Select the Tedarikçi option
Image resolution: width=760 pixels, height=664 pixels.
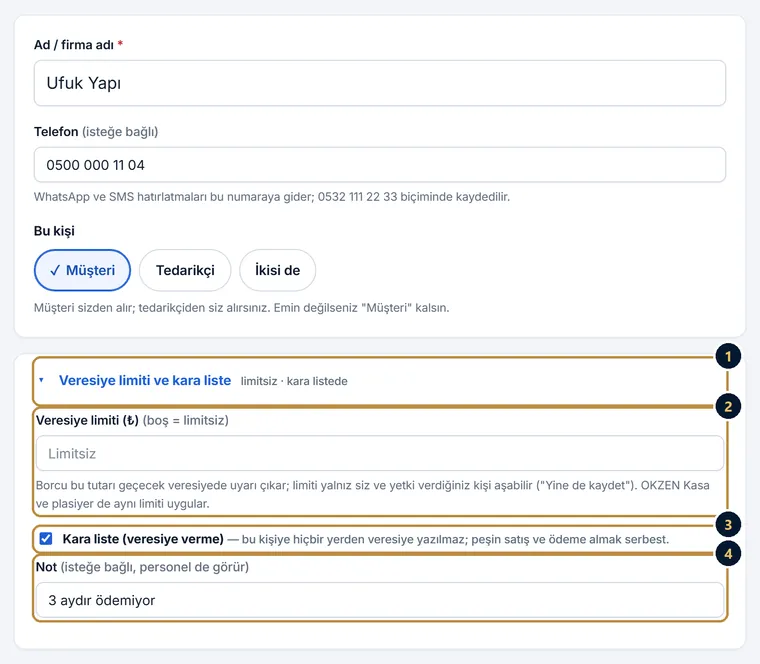pyautogui.click(x=185, y=270)
